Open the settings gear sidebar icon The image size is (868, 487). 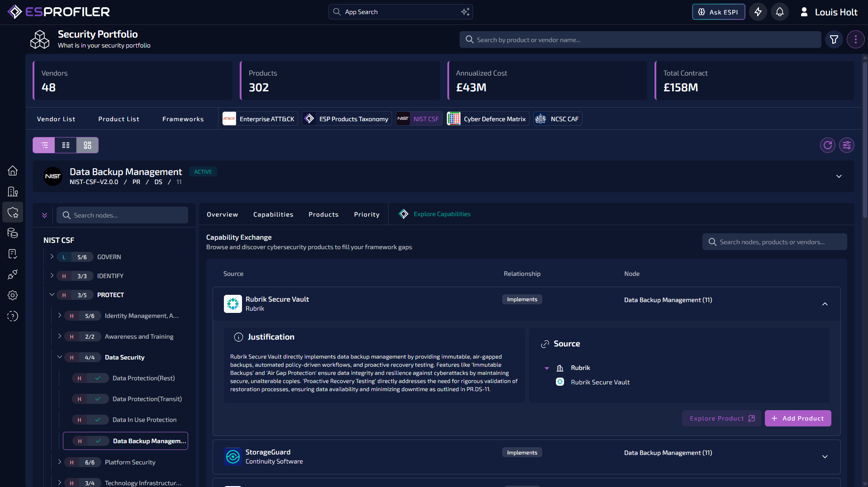[x=13, y=295]
